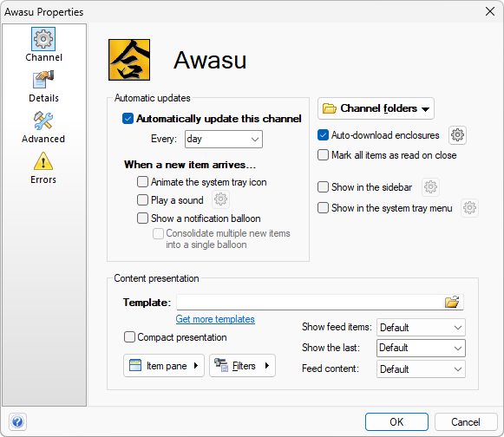This screenshot has width=504, height=437.
Task: Open the Channel folders dropdown button
Action: (376, 108)
